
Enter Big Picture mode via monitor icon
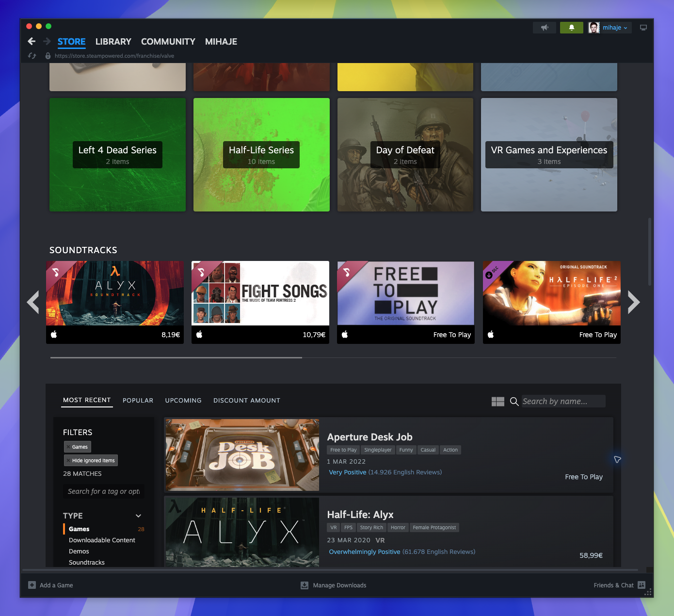[643, 28]
